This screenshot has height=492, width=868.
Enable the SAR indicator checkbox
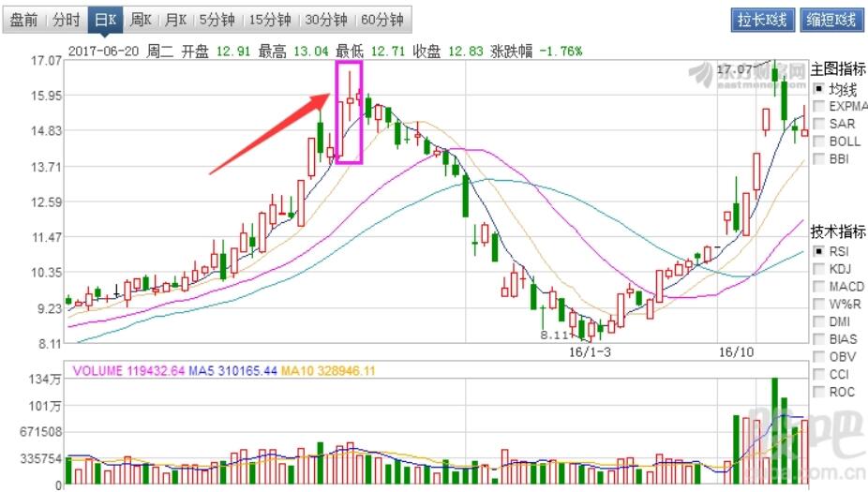click(x=818, y=124)
